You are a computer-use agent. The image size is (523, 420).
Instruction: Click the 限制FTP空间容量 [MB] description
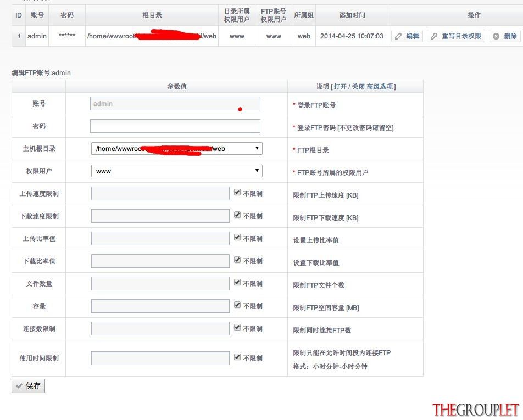click(x=326, y=308)
